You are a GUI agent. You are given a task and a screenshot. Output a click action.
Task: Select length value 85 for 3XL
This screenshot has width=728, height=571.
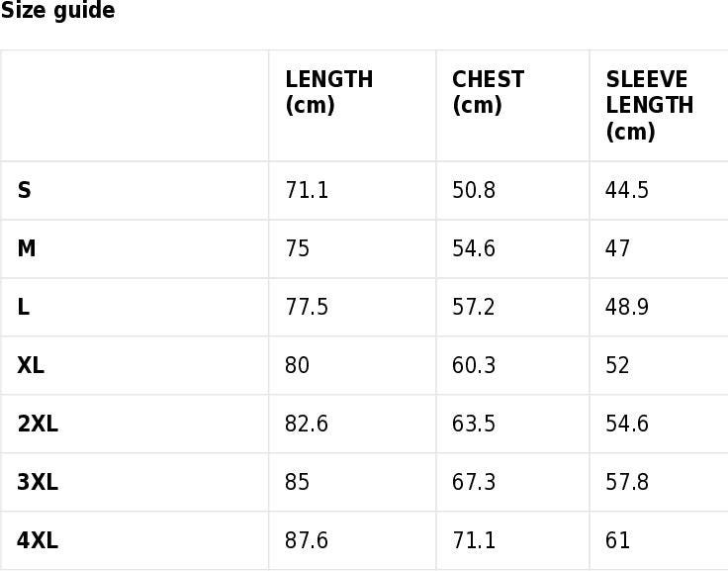pyautogui.click(x=297, y=482)
